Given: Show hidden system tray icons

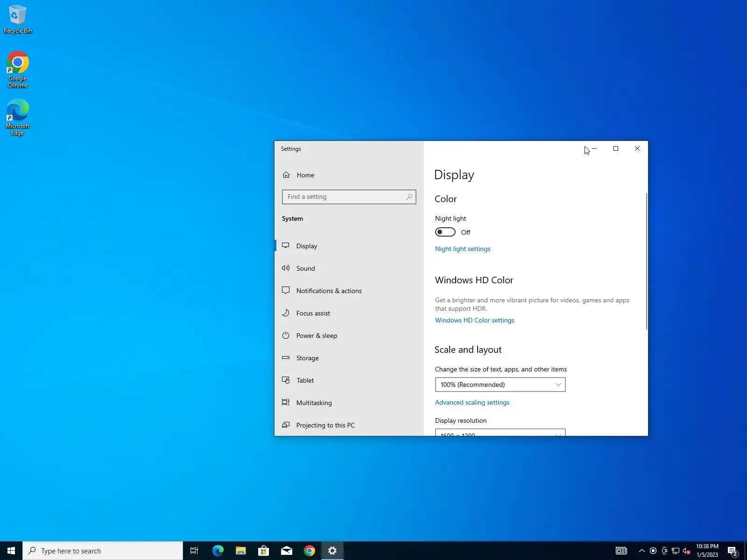Looking at the screenshot, I should pos(642,551).
